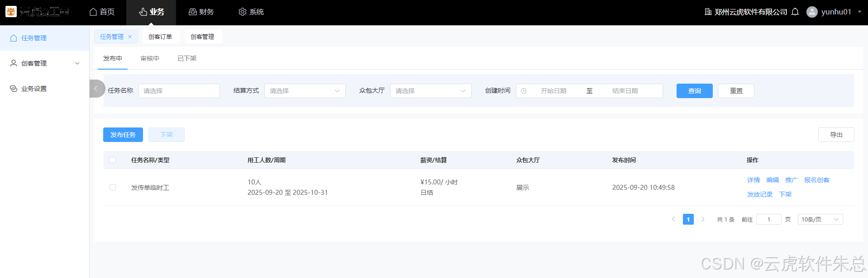This screenshot has width=868, height=278.
Task: Switch to the 审核中 tab
Action: [150, 58]
